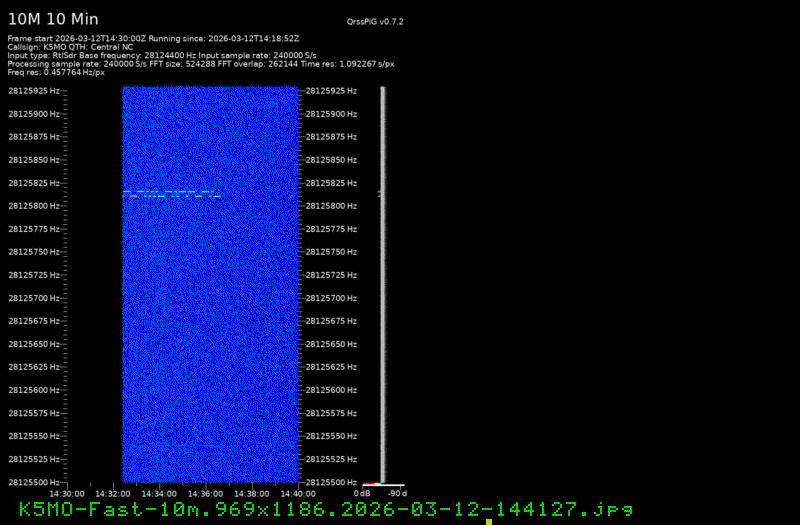Click the signal trace near 28125815 Hz
The width and height of the screenshot is (800, 525).
(x=171, y=193)
